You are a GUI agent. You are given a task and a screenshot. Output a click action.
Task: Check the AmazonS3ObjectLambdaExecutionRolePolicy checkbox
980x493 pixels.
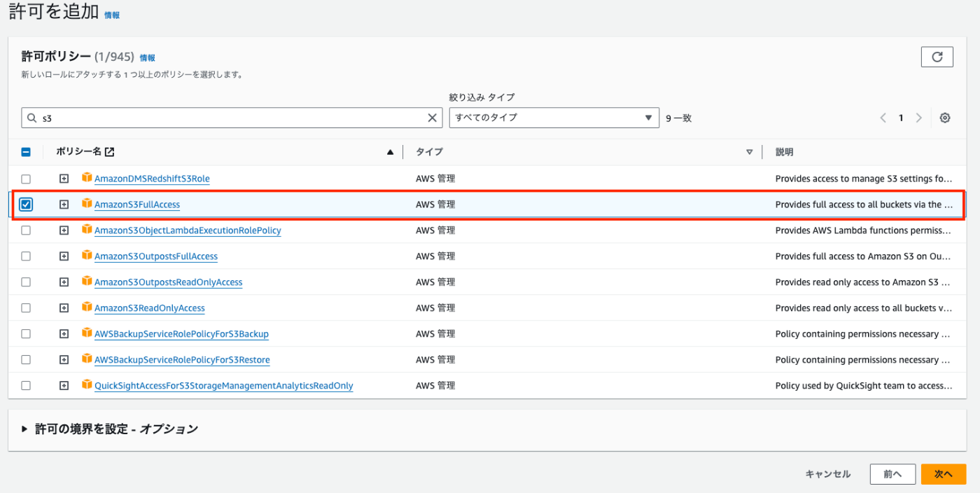pyautogui.click(x=26, y=230)
